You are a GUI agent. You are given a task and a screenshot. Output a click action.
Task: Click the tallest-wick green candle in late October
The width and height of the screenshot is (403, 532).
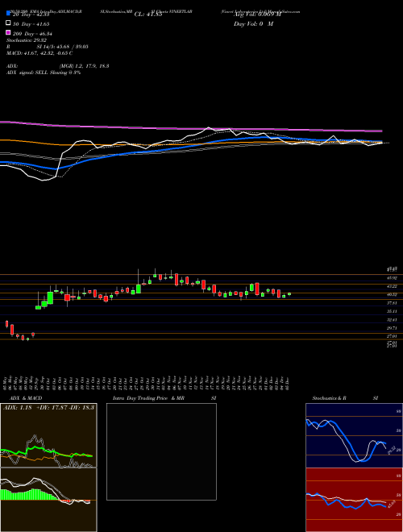(139, 289)
